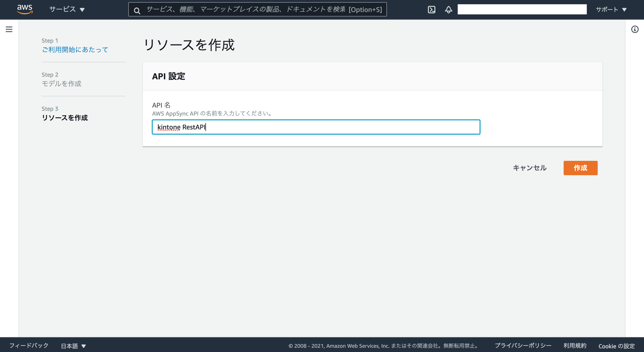
Task: Go back to Step 1 ご利用開始にあたって
Action: tap(75, 49)
